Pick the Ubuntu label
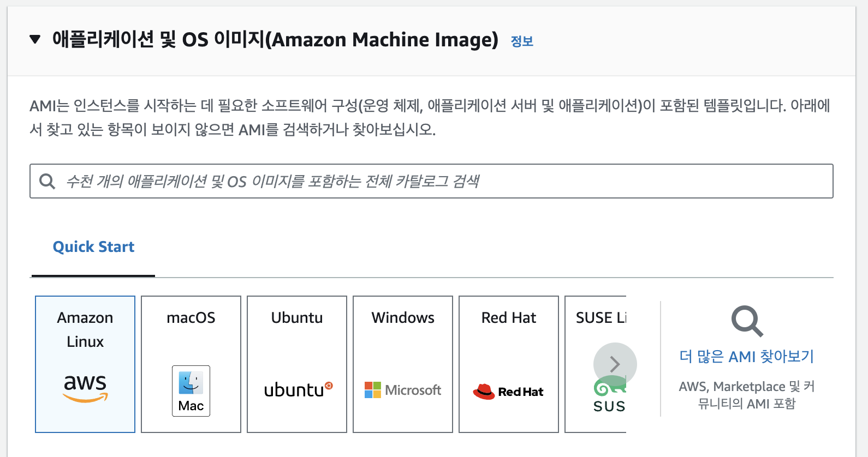Image resolution: width=868 pixels, height=457 pixels. tap(297, 317)
